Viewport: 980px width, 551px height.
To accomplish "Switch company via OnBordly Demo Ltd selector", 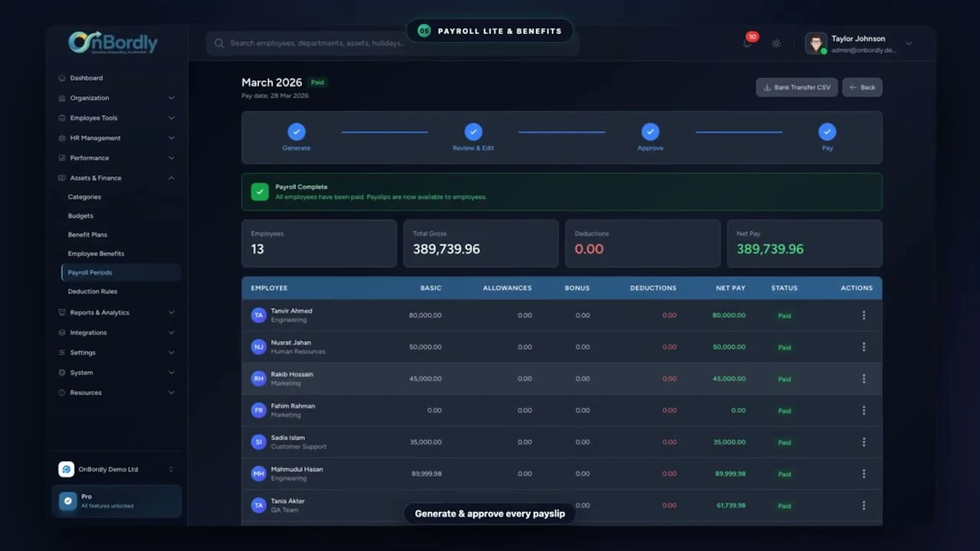I will [x=116, y=470].
